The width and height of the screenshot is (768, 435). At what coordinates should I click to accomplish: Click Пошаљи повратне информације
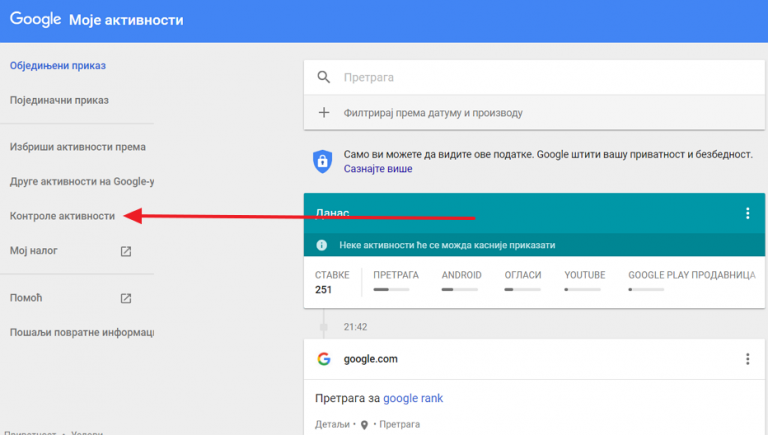pyautogui.click(x=82, y=333)
